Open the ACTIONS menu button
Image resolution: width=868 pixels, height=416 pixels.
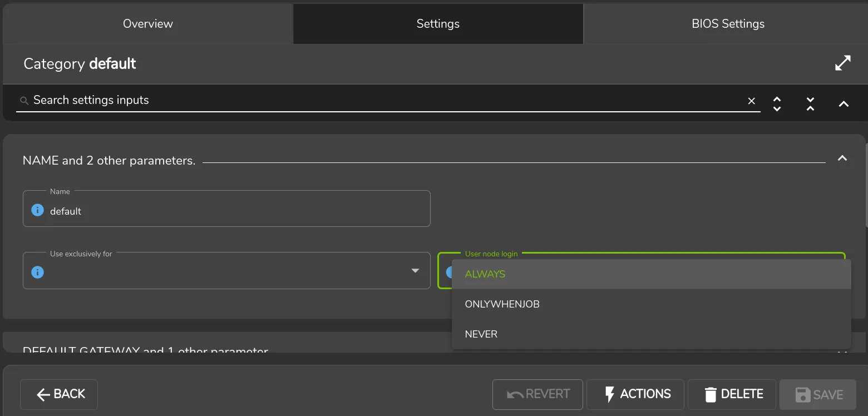635,394
